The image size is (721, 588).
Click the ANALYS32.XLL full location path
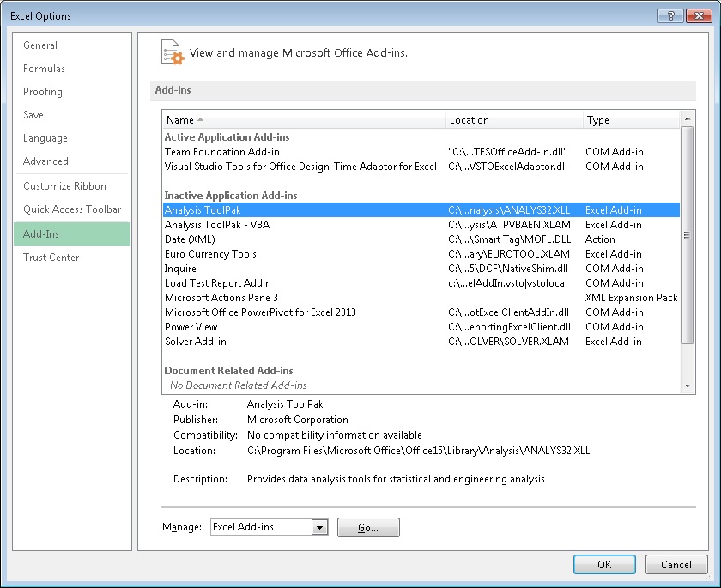coord(419,451)
